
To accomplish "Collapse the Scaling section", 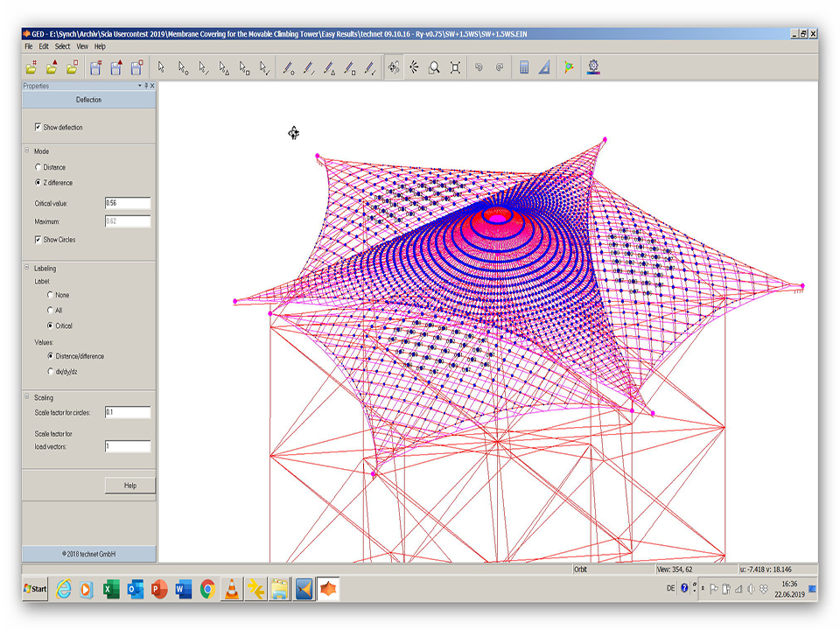I will (x=27, y=397).
